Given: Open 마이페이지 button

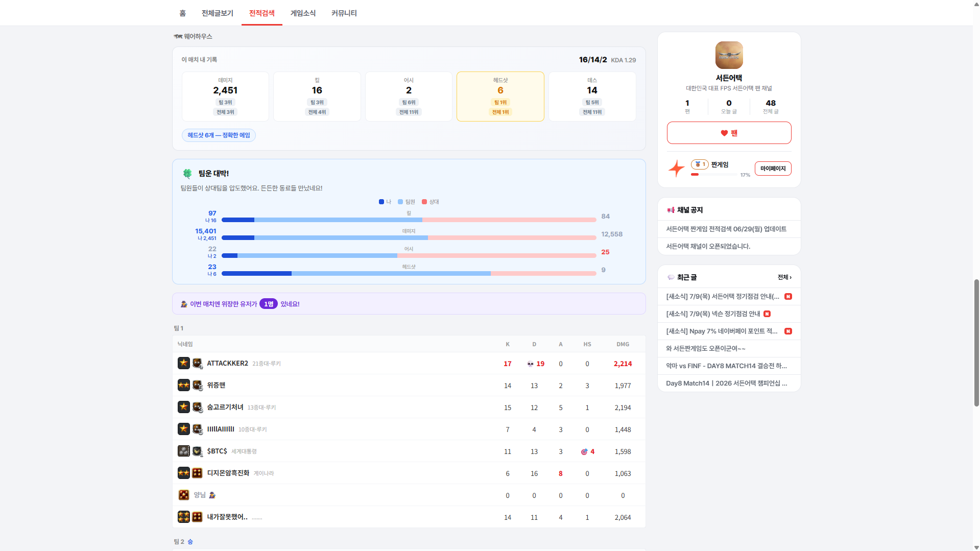Looking at the screenshot, I should pos(773,169).
